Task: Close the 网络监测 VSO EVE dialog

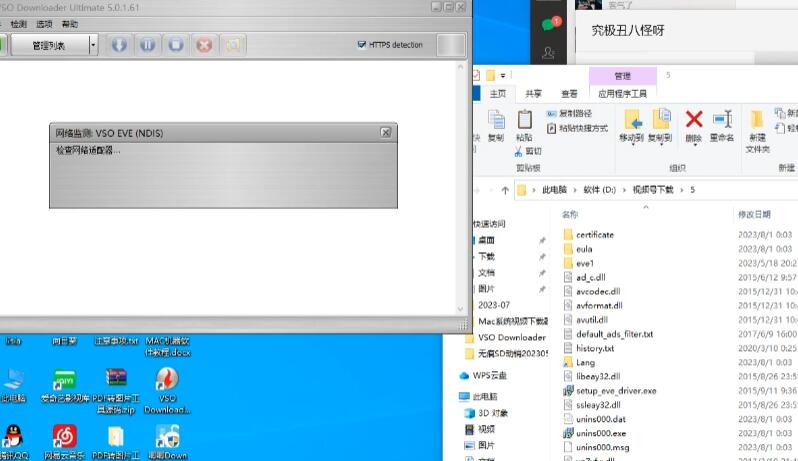Action: pyautogui.click(x=386, y=132)
